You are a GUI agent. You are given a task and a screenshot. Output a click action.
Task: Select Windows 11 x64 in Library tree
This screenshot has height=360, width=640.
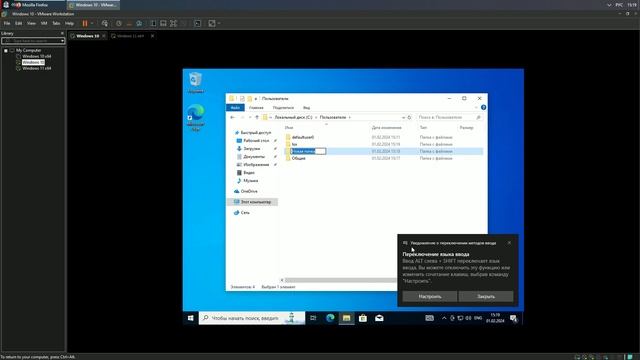36,69
